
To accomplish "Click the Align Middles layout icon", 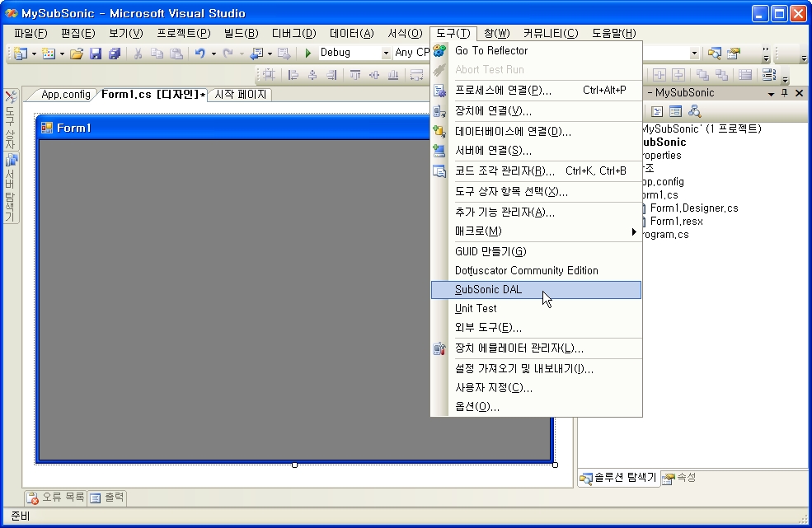I will click(374, 75).
